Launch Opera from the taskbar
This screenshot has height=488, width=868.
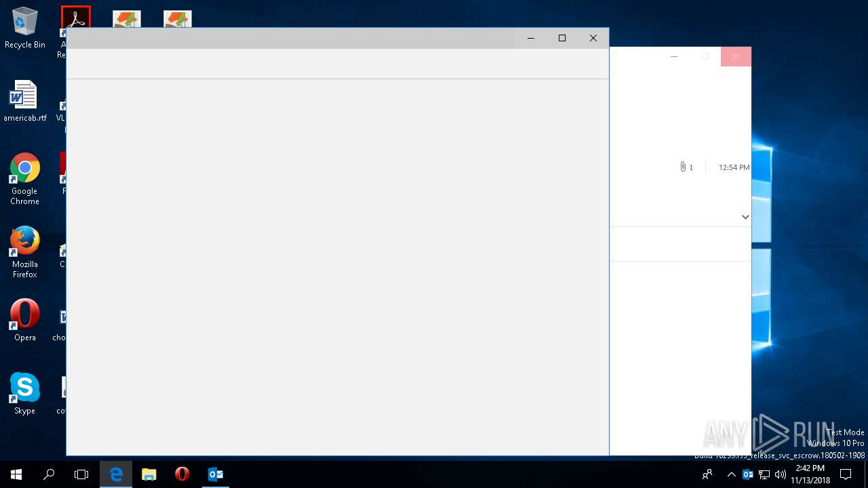point(182,474)
